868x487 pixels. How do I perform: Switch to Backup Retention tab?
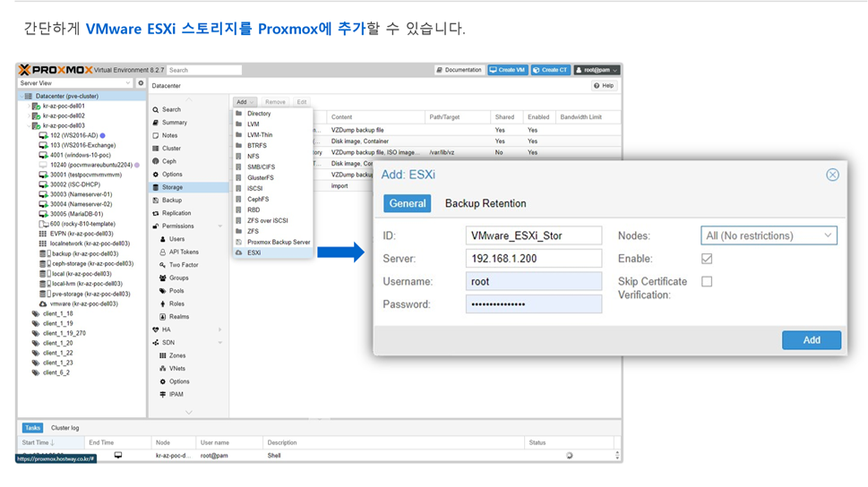[x=486, y=203]
